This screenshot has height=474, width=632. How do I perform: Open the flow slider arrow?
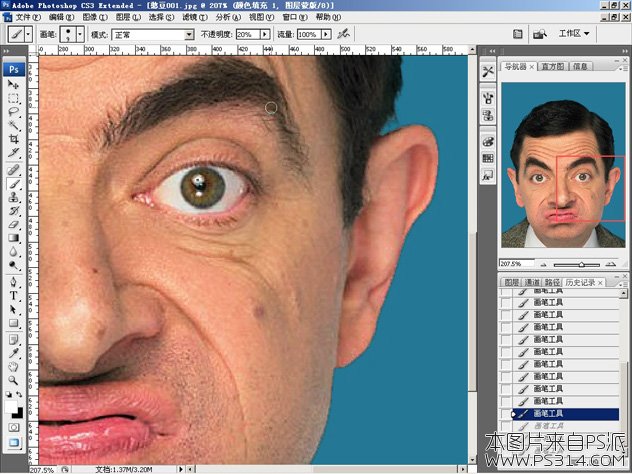tap(326, 35)
